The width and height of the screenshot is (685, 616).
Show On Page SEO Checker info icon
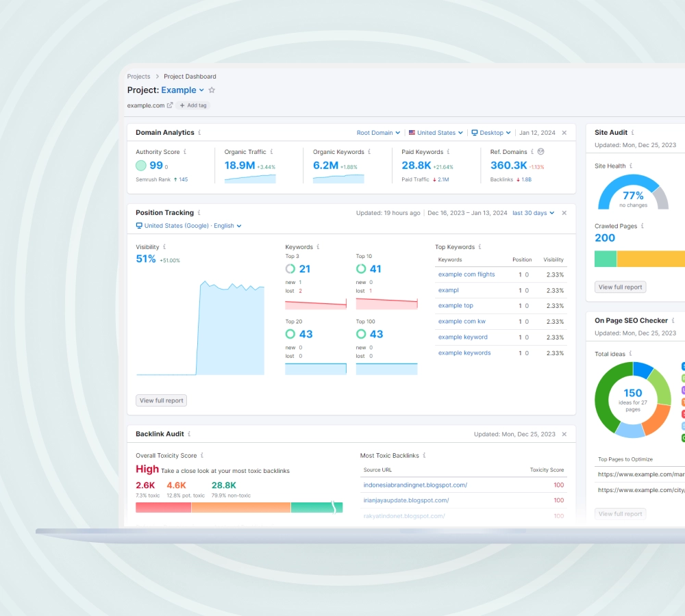tap(673, 320)
